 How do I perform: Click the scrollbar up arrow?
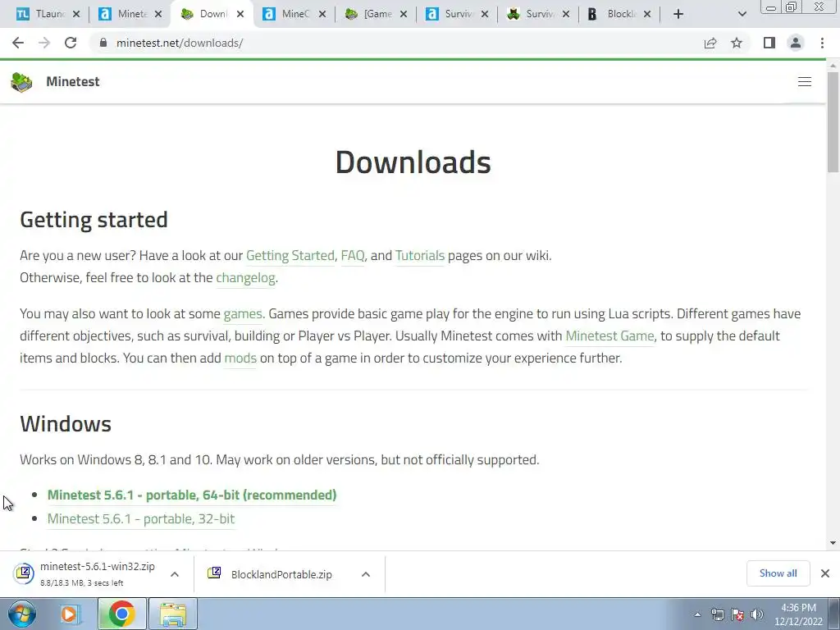click(x=833, y=66)
